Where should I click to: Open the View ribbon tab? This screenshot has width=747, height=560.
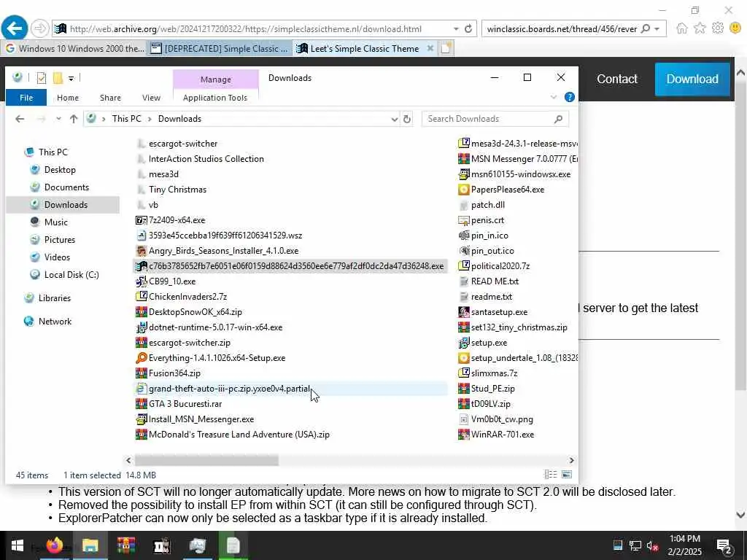tap(151, 98)
